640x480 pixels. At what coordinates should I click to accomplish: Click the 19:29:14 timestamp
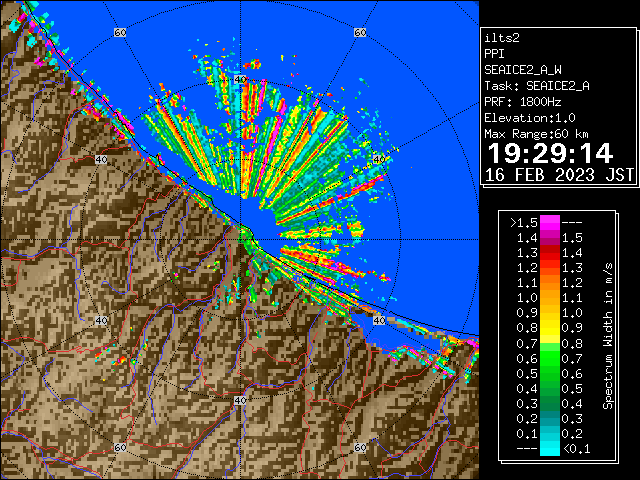[550, 153]
